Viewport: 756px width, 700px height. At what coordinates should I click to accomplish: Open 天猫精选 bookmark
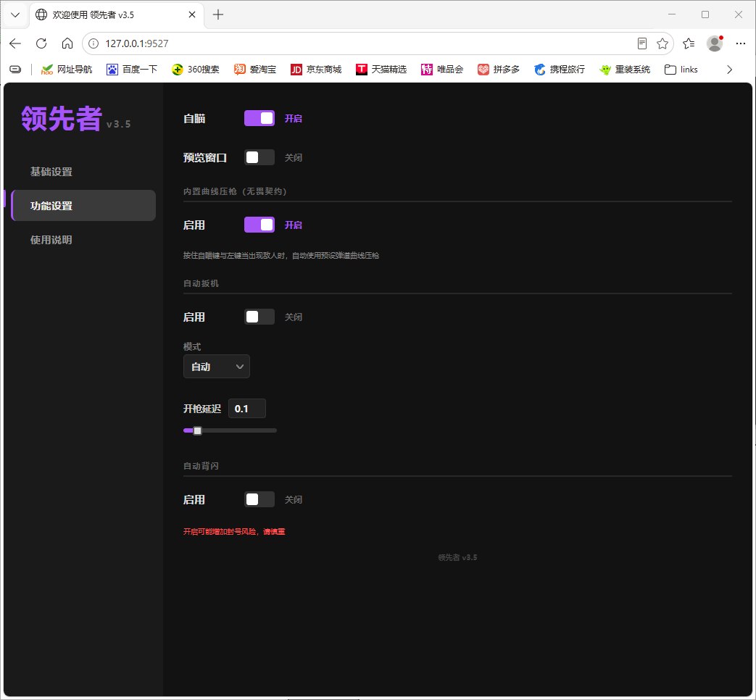381,70
